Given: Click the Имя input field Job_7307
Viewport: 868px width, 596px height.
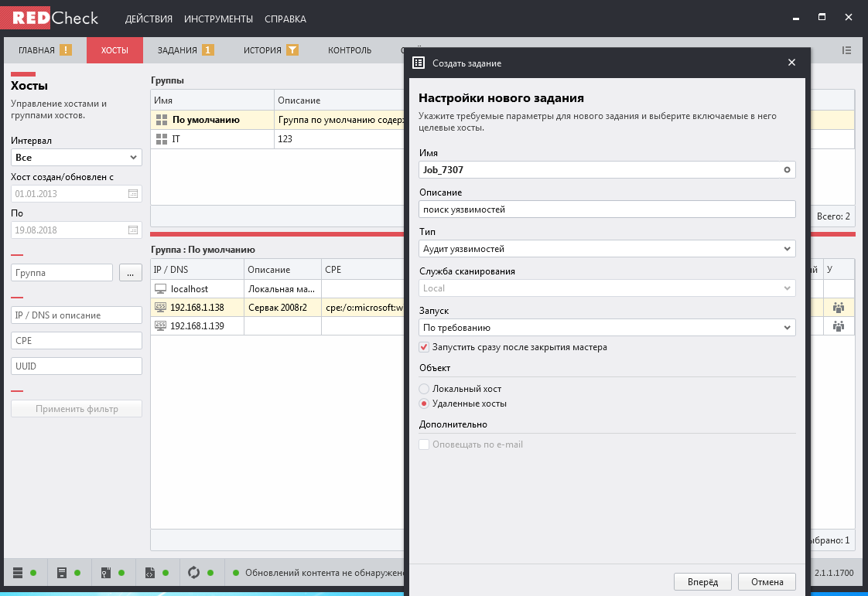Looking at the screenshot, I should coord(607,169).
